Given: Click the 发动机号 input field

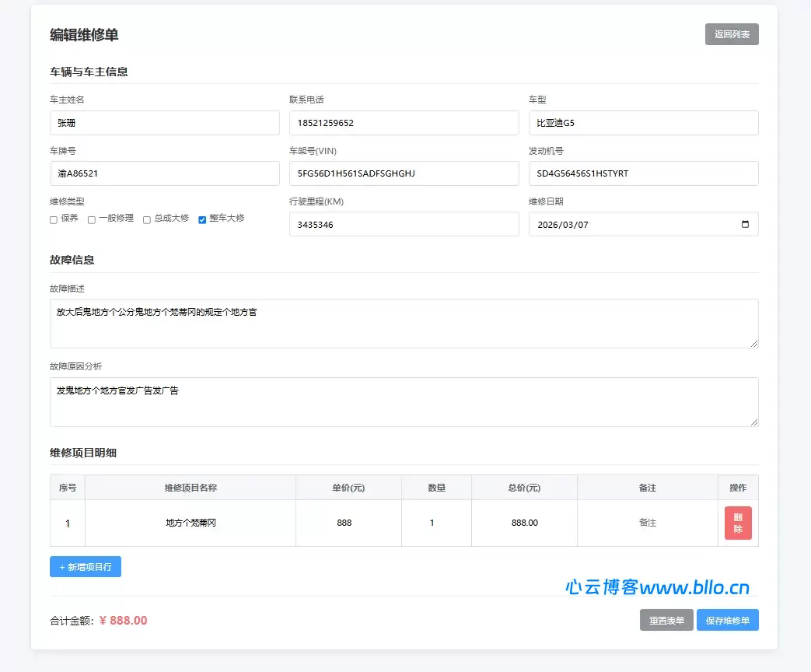Looking at the screenshot, I should click(643, 173).
